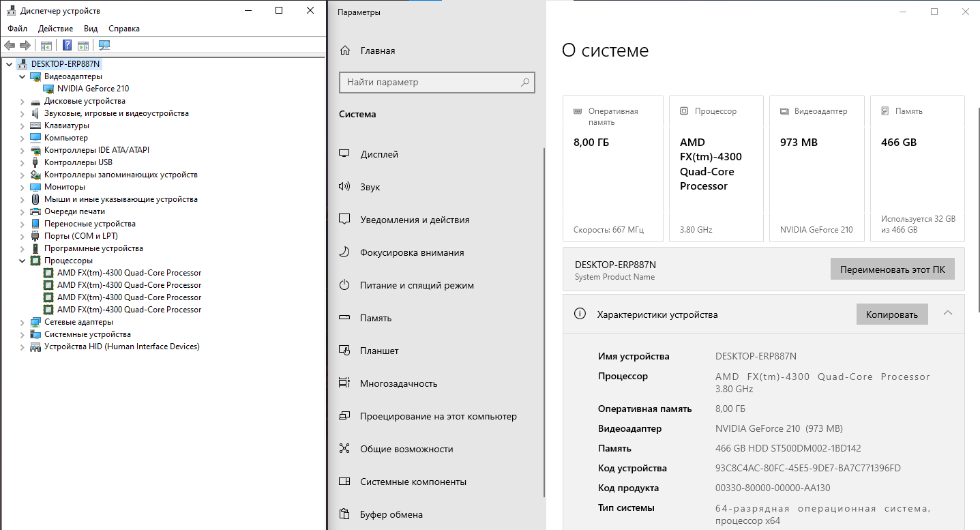Click the magnifier icon in Найти параметр field

525,83
